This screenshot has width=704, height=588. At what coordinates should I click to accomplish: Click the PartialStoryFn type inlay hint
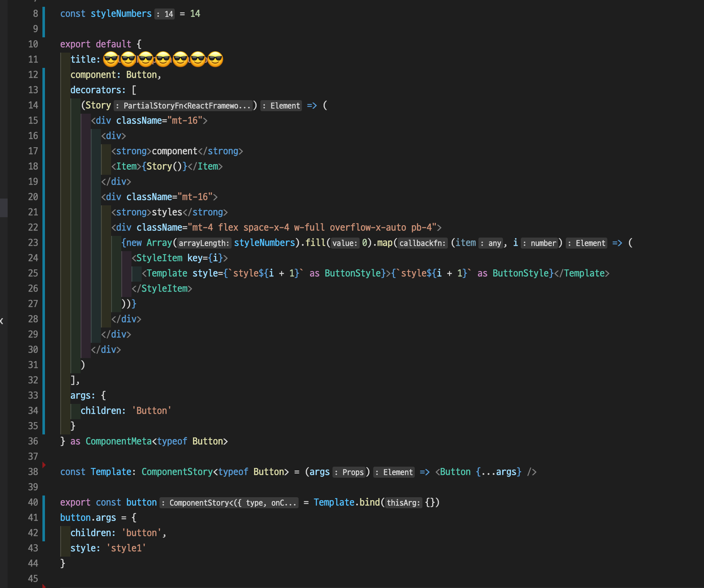point(183,106)
